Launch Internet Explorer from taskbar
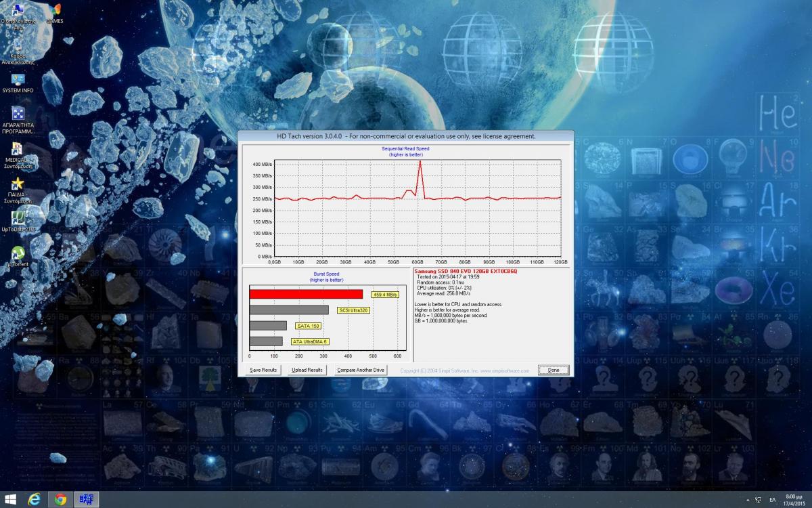The width and height of the screenshot is (812, 508). pos(34,499)
